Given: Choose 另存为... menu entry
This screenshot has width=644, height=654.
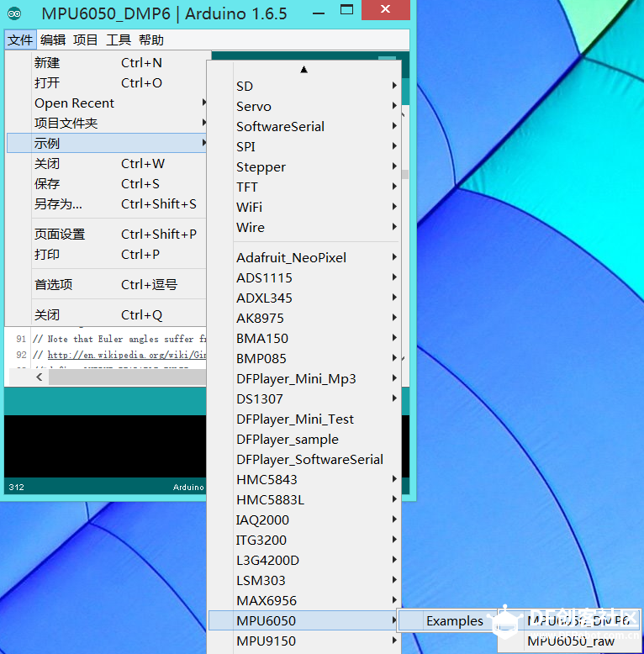Looking at the screenshot, I should tap(107, 204).
